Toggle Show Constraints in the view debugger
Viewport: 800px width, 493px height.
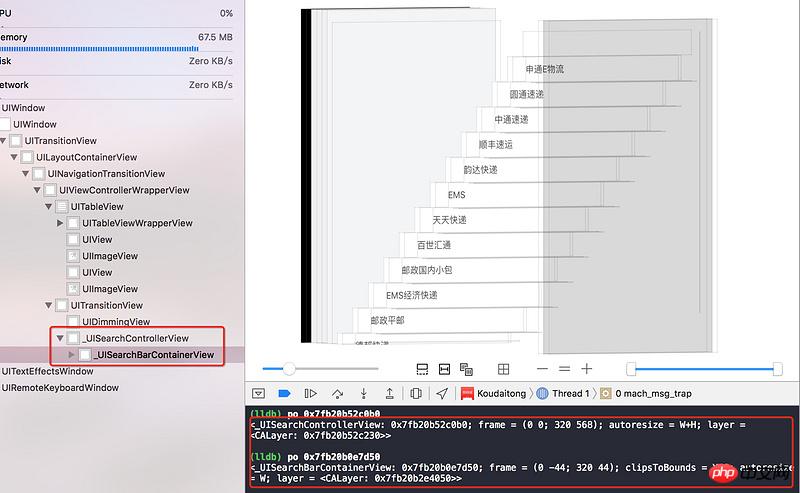coord(444,369)
